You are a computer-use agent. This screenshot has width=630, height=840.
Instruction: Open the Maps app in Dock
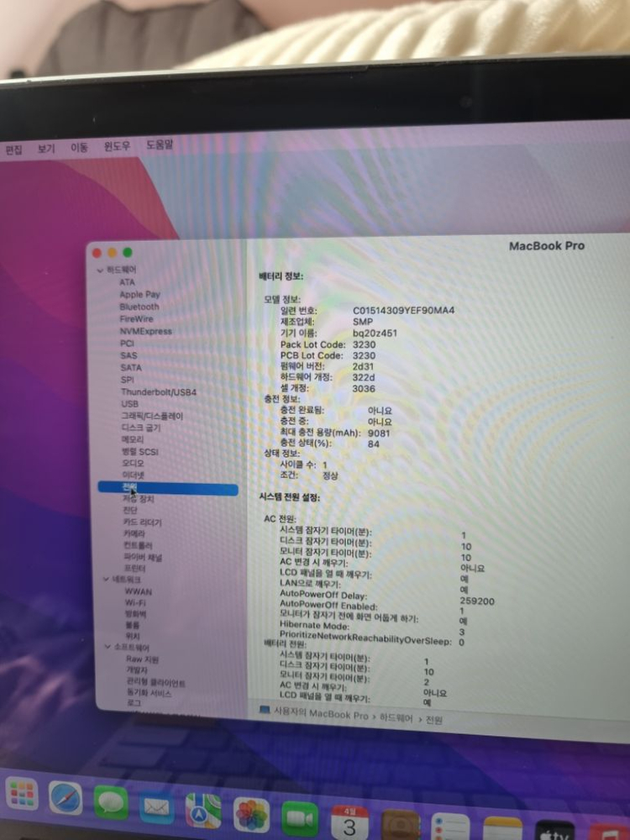[x=203, y=811]
